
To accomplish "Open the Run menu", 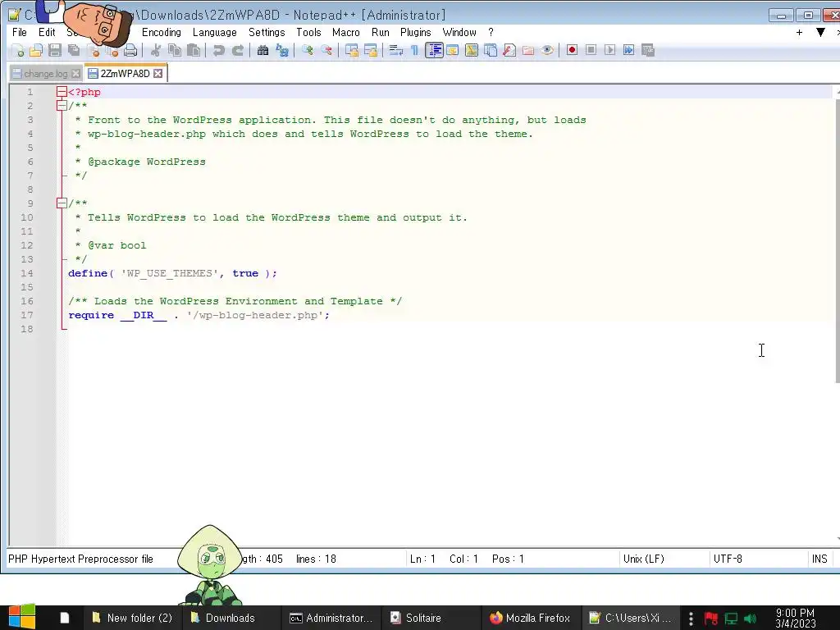I will pyautogui.click(x=381, y=33).
